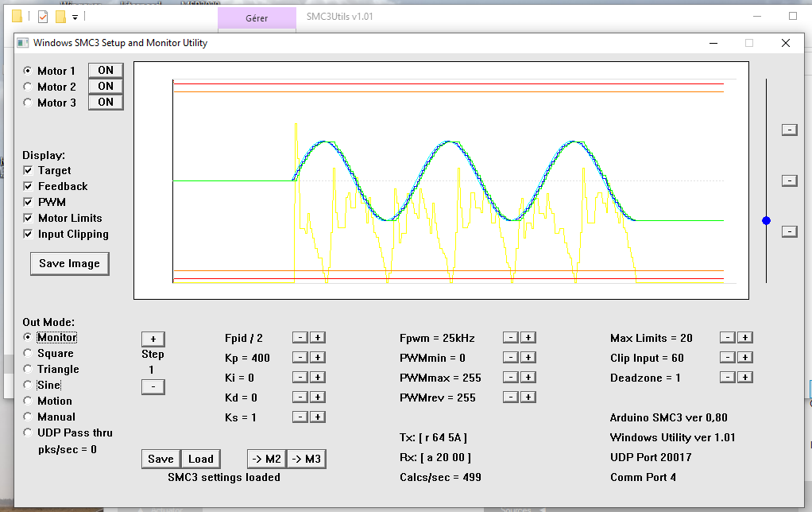
Task: Copy settings to Motor 2 with -> M2
Action: pyautogui.click(x=266, y=459)
